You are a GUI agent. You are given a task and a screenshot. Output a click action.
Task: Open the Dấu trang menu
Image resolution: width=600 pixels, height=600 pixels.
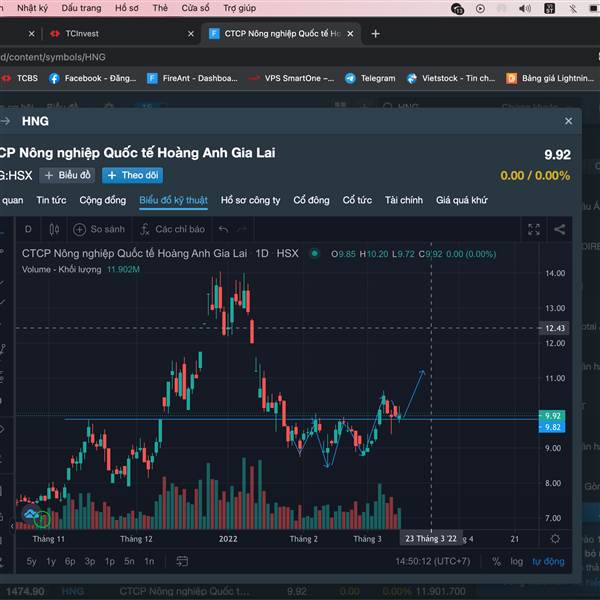(x=82, y=8)
